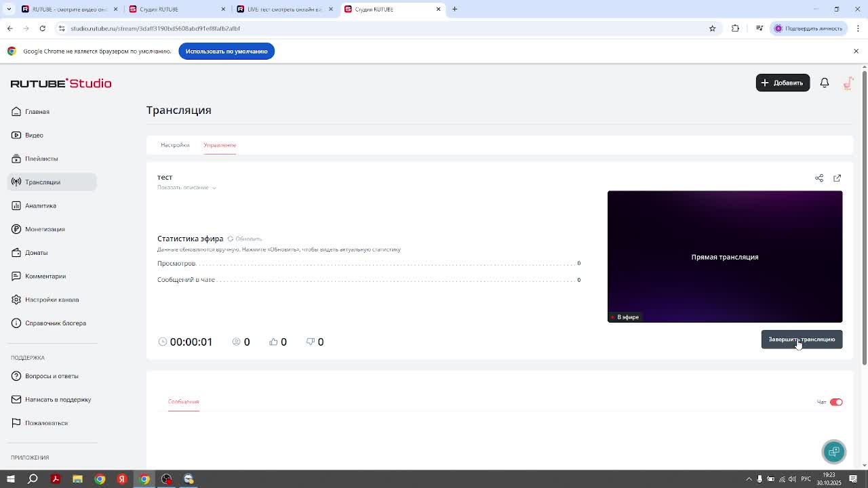868x488 pixels.
Task: Bookmark this page with the star icon
Action: (712, 28)
